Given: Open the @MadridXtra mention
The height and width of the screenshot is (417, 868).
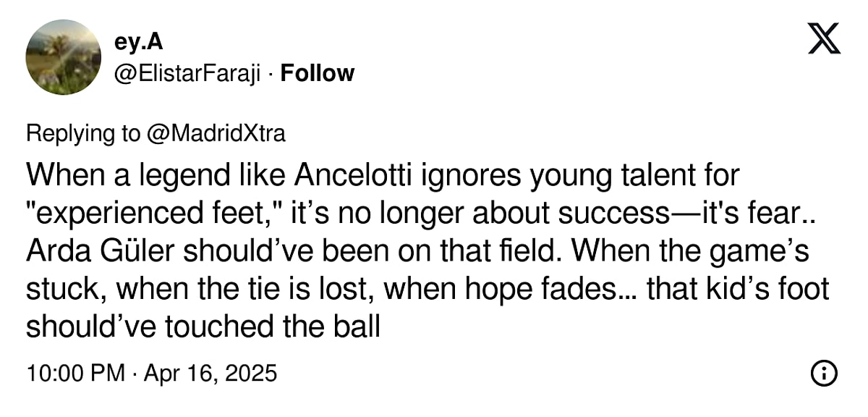Looking at the screenshot, I should pyautogui.click(x=214, y=133).
